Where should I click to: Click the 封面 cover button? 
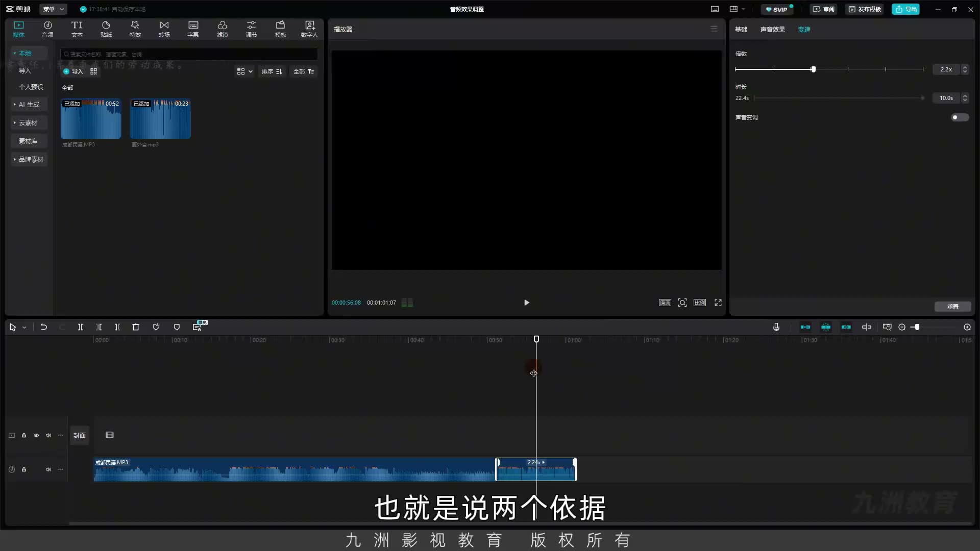(x=79, y=435)
